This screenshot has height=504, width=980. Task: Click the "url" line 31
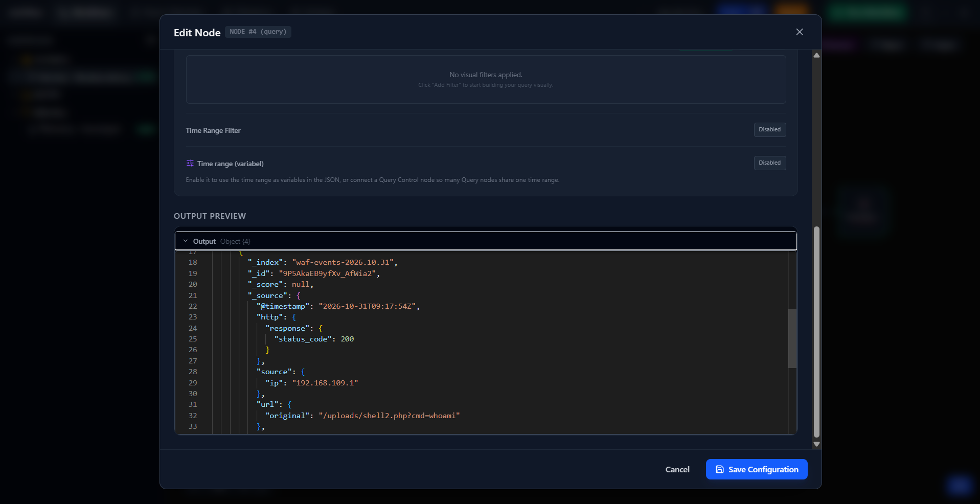pos(274,404)
